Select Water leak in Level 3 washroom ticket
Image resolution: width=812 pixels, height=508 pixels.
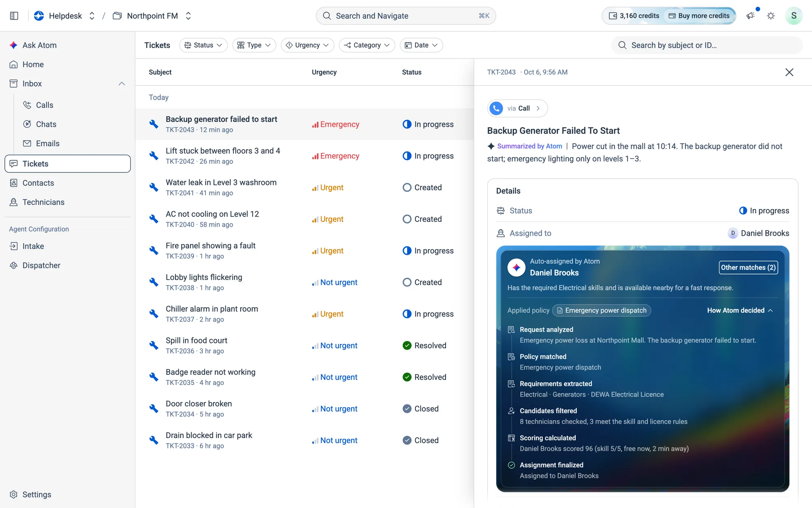click(x=304, y=187)
